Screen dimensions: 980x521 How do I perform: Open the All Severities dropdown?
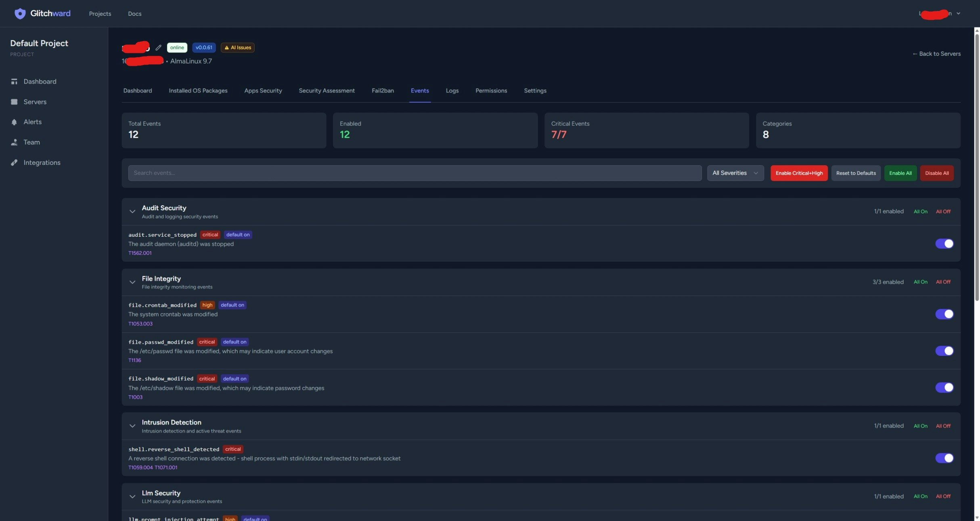(735, 173)
